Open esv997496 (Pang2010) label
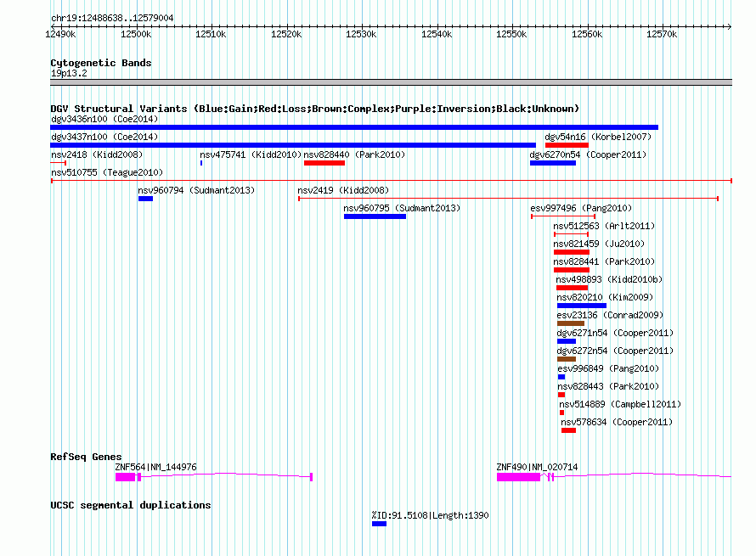The height and width of the screenshot is (556, 756). [581, 208]
